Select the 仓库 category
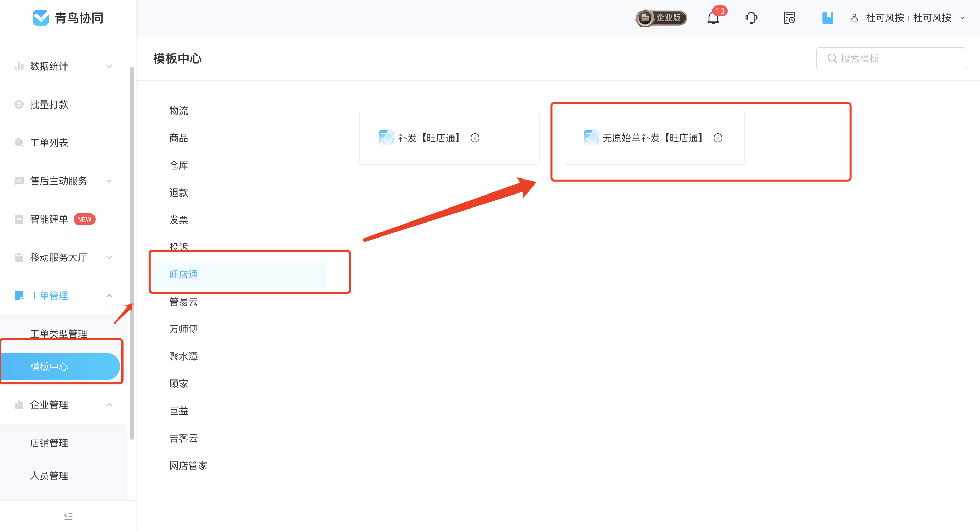Screen dimensions: 980x531 pos(179,165)
